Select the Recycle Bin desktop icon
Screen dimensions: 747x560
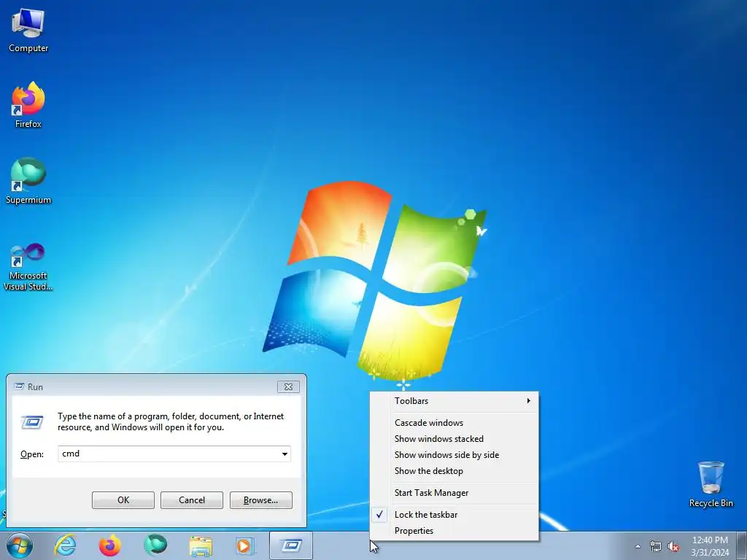point(711,484)
